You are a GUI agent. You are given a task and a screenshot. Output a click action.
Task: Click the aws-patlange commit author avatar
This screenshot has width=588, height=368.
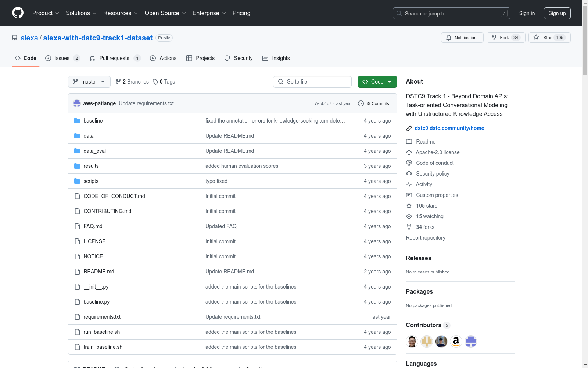tap(77, 103)
